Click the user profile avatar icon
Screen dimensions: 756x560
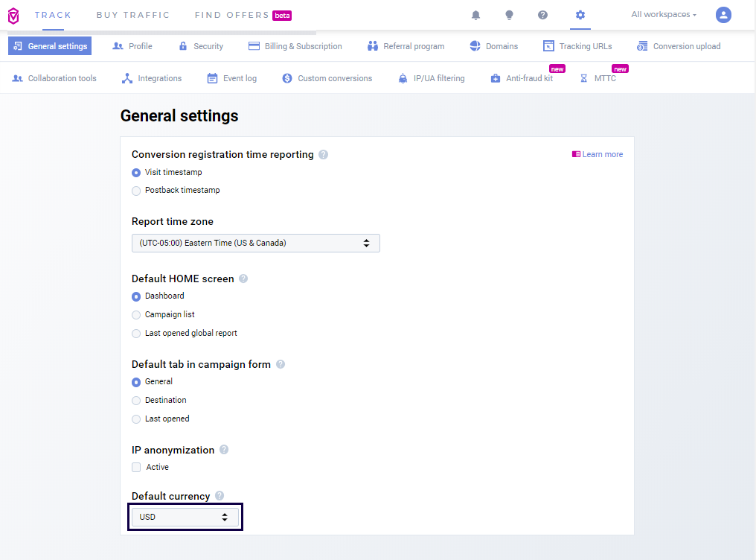point(723,15)
